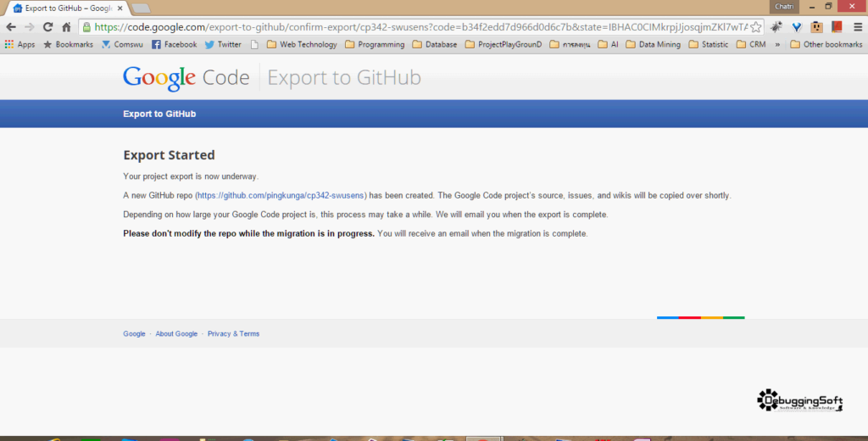Select the Export to GitHub blue bar item
The height and width of the screenshot is (441, 868).
point(159,114)
